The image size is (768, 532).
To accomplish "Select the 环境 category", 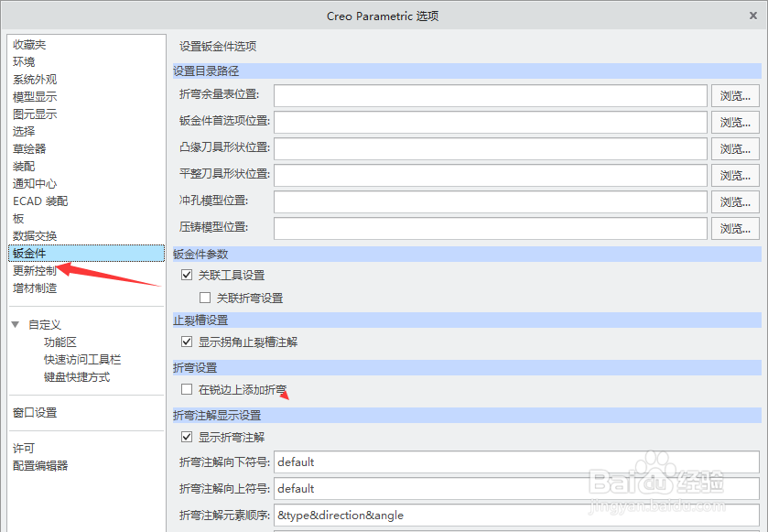I will point(24,61).
